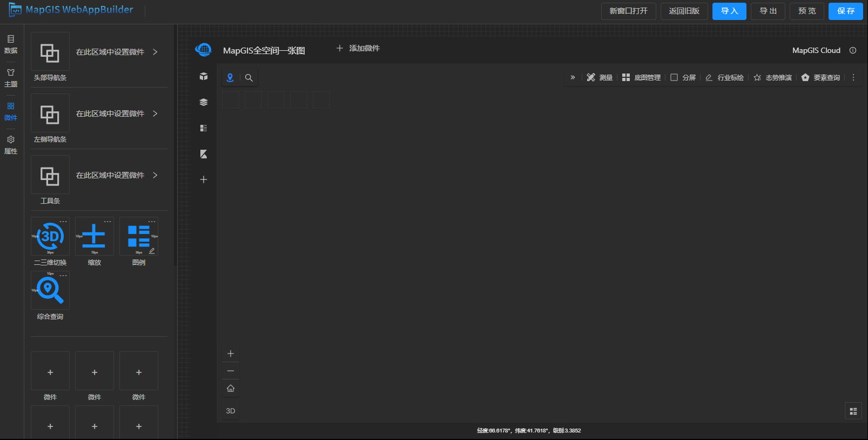Collapse the toolbar with the double-chevron
The image size is (868, 440).
point(573,77)
